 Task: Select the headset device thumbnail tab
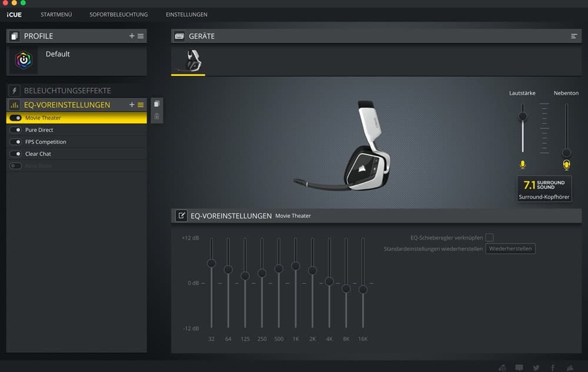(x=188, y=61)
